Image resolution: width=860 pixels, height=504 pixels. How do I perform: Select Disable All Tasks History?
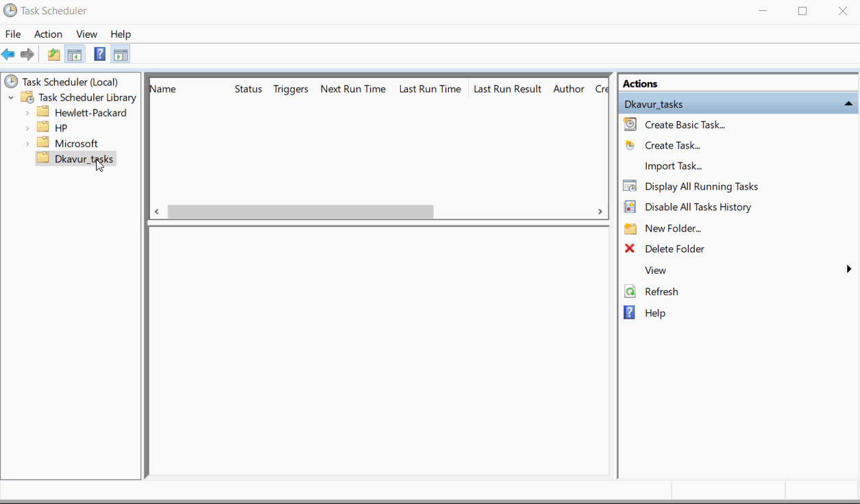[696, 207]
